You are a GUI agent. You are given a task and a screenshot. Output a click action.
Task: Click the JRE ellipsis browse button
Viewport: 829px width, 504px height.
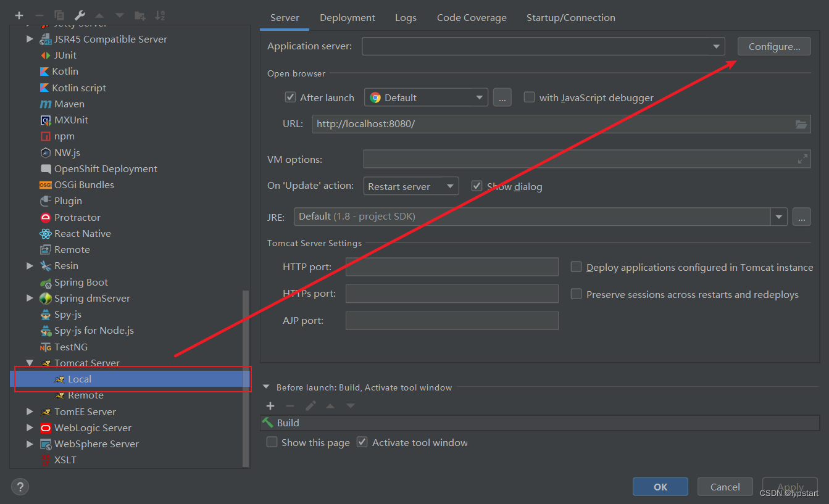click(x=801, y=217)
